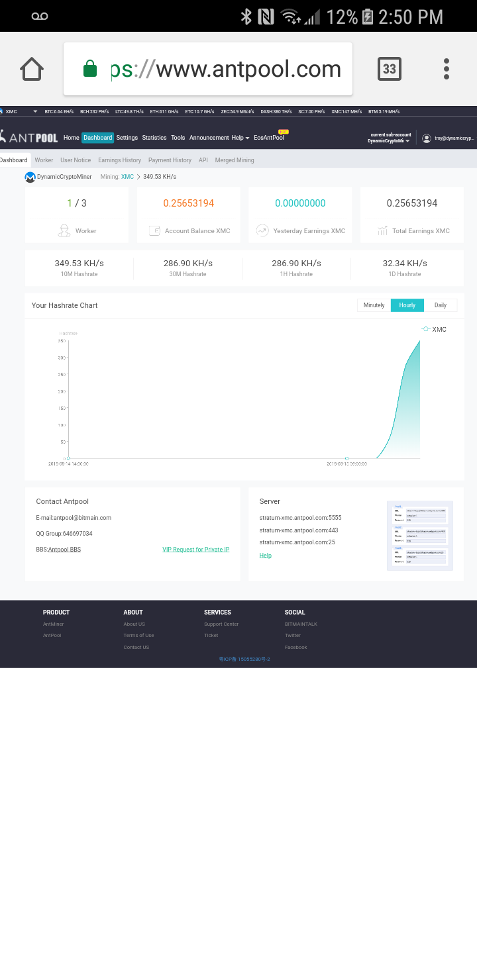Viewport: 477px width, 980px height.
Task: Click the Monero icon beside DynamicCryptoMiner
Action: coord(30,177)
